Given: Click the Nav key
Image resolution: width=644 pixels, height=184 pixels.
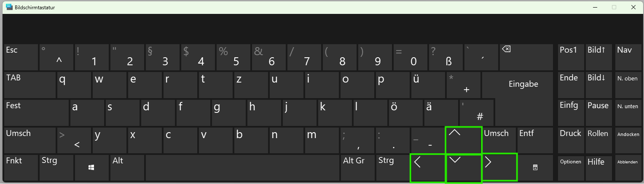Looking at the screenshot, I should coord(628,57).
